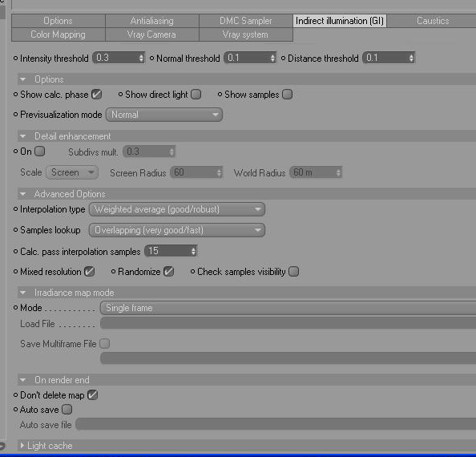Open the Vray Camera tab
This screenshot has width=476, height=457.
152,34
